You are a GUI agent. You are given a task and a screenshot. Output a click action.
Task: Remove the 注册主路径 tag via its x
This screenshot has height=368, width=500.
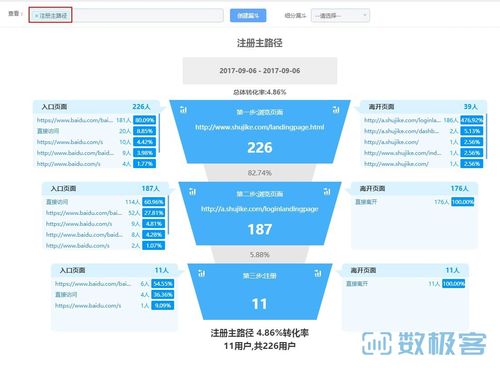(x=36, y=16)
